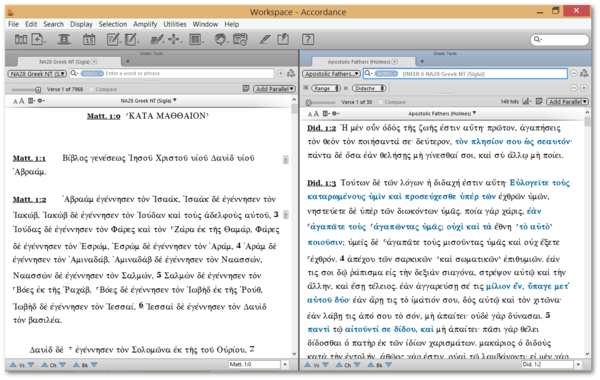This screenshot has width=600, height=380.
Task: Open the gear settings in NA28 pane
Action: click(41, 101)
